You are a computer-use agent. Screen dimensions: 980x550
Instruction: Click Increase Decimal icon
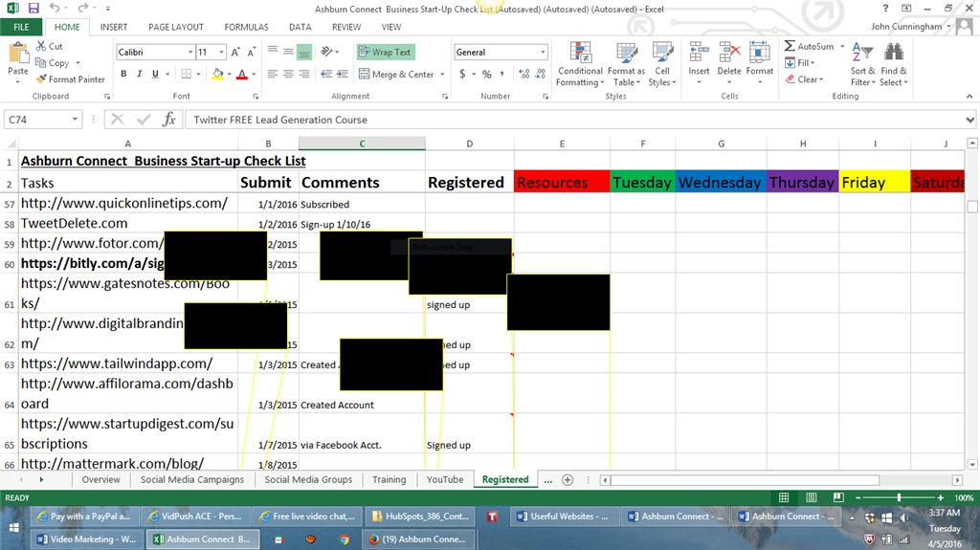[523, 74]
